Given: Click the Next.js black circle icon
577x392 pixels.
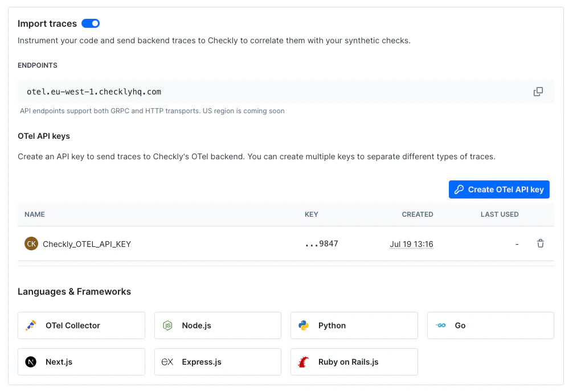Looking at the screenshot, I should [31, 362].
